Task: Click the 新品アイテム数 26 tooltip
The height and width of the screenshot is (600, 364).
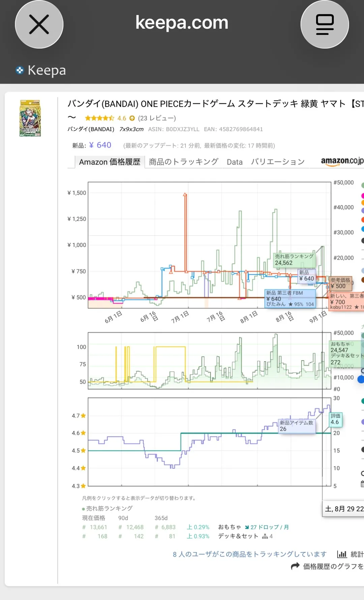Action: (x=297, y=426)
